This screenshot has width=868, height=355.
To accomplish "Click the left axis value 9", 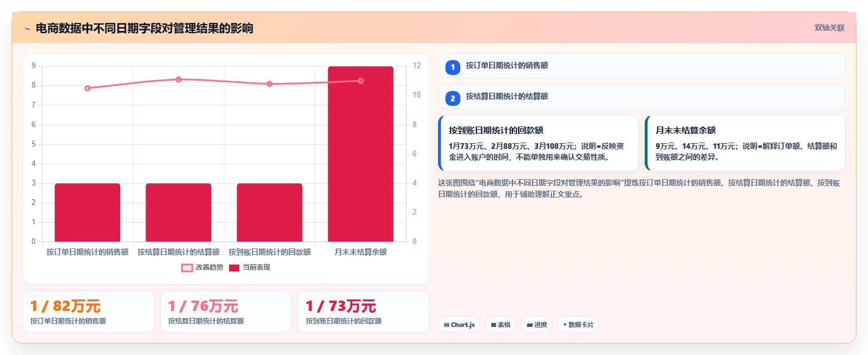I will 33,66.
